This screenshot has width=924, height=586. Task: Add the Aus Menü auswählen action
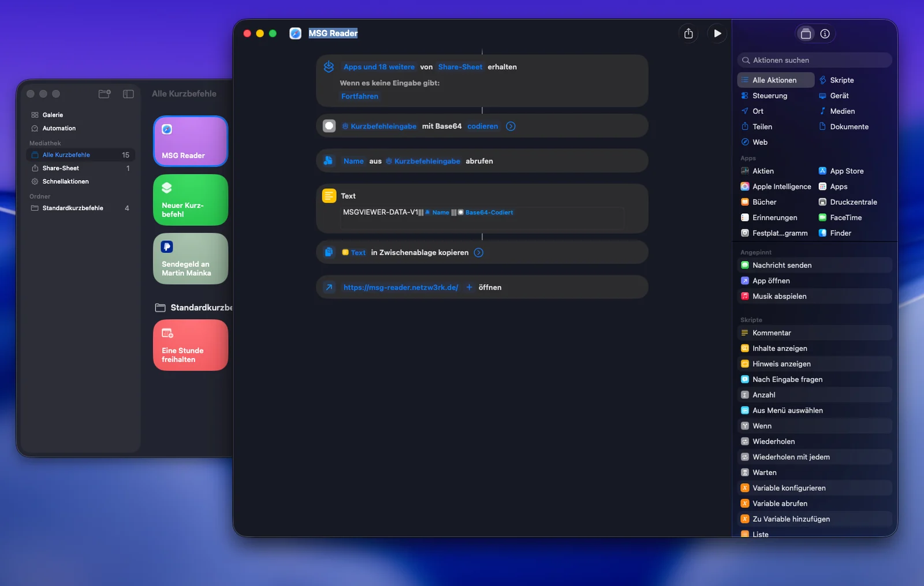tap(814, 411)
